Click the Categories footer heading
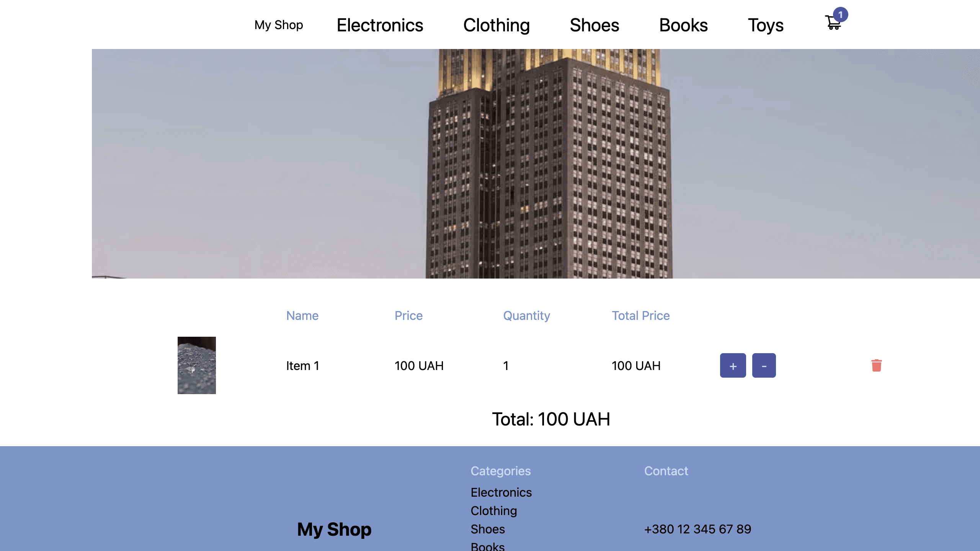This screenshot has width=980, height=551. pyautogui.click(x=500, y=471)
